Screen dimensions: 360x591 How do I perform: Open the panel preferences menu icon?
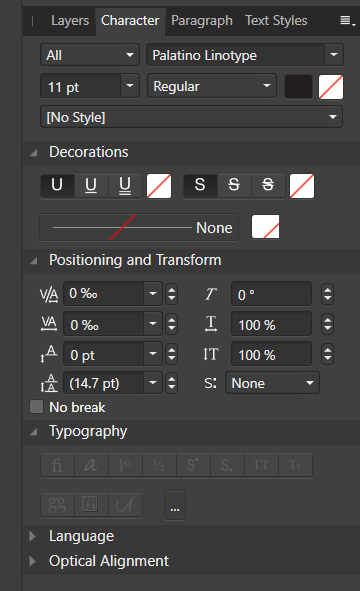(347, 21)
